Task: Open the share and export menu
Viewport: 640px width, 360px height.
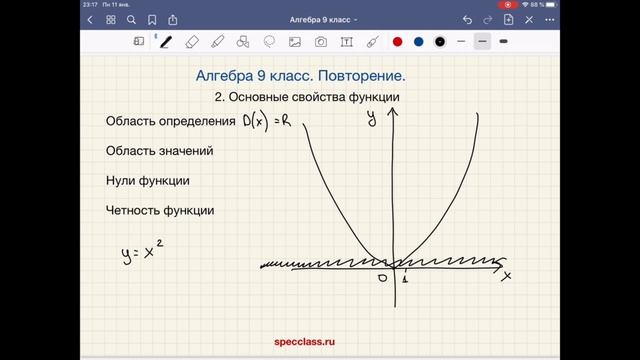Action: pyautogui.click(x=173, y=20)
